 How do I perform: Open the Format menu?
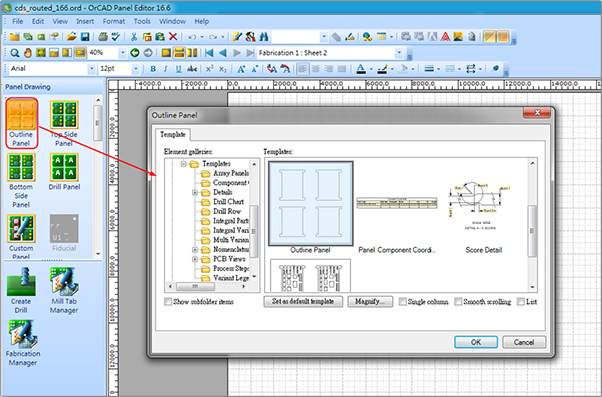coord(114,21)
